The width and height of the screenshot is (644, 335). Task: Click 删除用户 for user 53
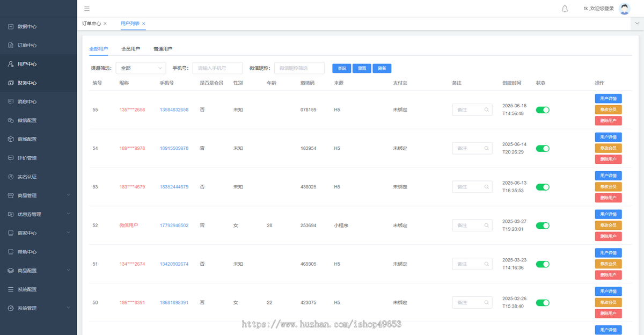(x=608, y=198)
